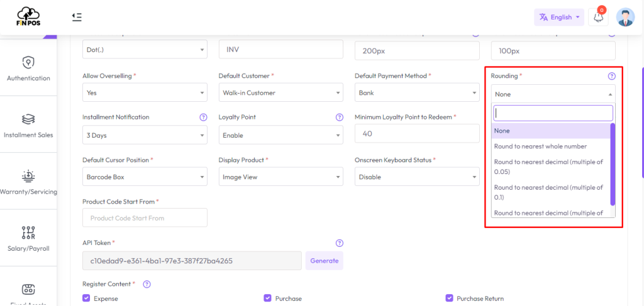644x306 pixels.
Task: Open the English language dropdown
Action: (559, 17)
